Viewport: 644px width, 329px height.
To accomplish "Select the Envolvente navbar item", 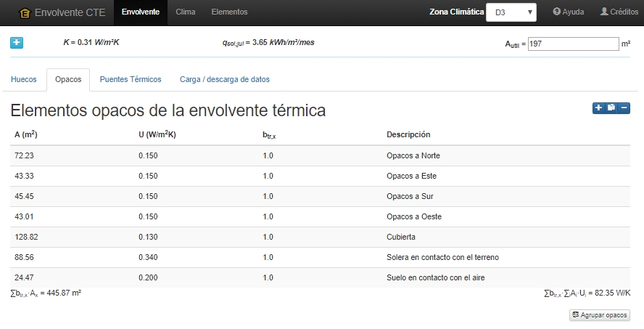I will pos(141,12).
